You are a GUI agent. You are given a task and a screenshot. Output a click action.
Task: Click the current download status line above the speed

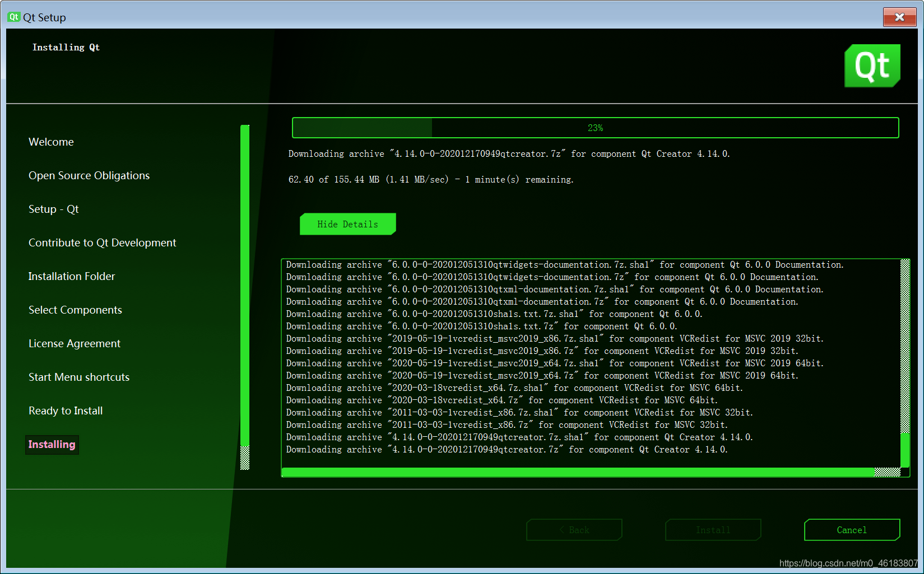click(509, 153)
